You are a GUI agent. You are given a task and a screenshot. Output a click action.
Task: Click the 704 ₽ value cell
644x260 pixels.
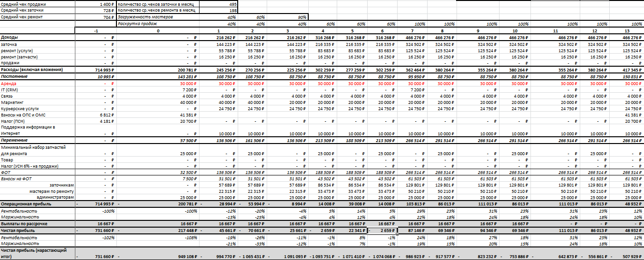click(x=96, y=17)
